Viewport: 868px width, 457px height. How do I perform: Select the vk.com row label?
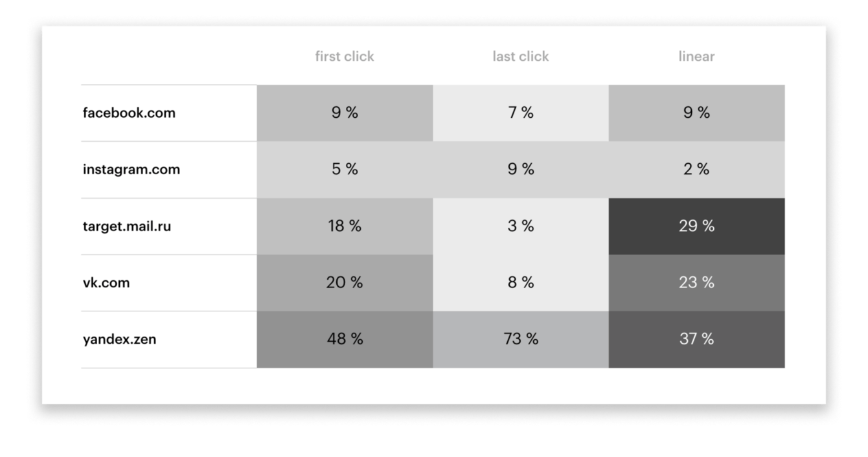(x=106, y=283)
